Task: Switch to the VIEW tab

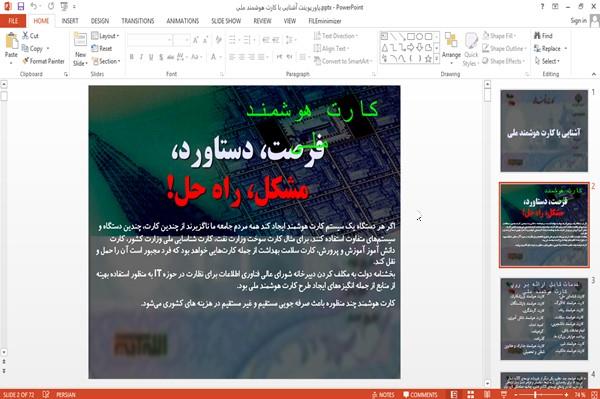Action: [x=290, y=21]
